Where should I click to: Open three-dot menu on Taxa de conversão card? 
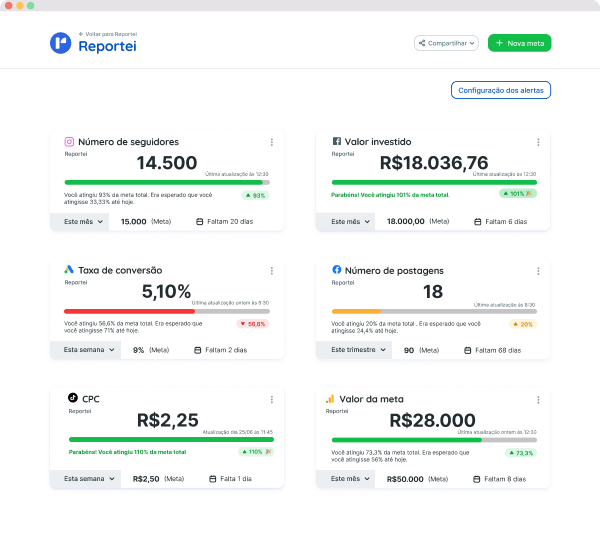272,271
